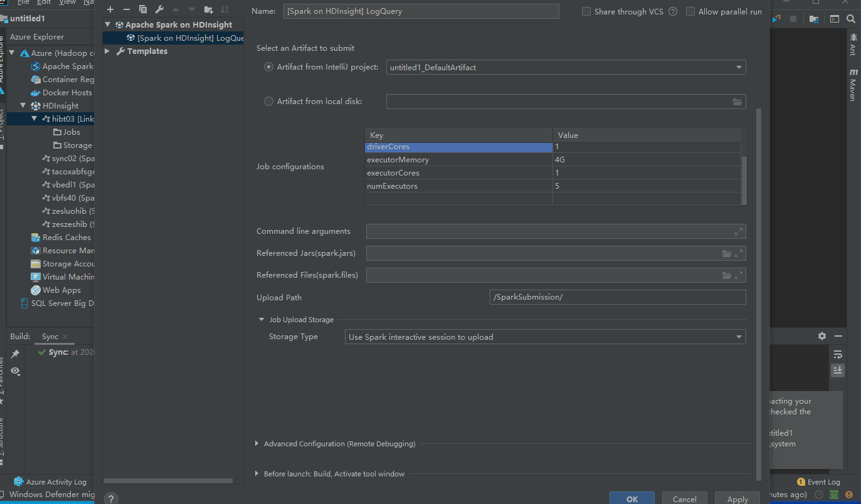Viewport: 861px width, 504px height.
Task: Open Search Everywhere with the magnifier icon
Action: (851, 19)
